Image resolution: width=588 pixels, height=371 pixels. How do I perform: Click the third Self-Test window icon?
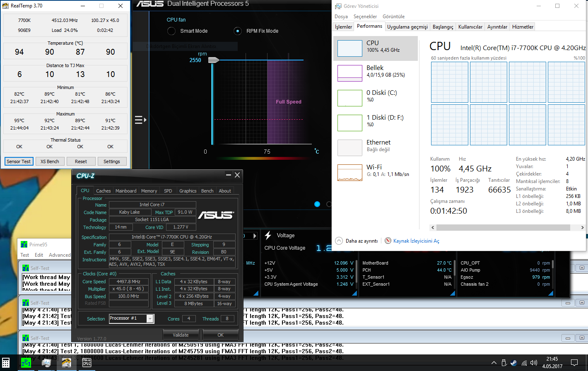tap(26, 338)
